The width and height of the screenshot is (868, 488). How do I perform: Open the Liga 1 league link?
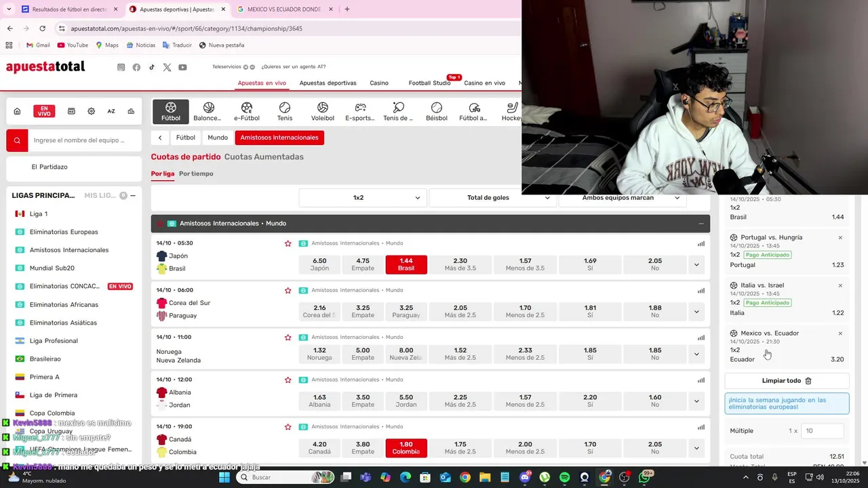[39, 213]
